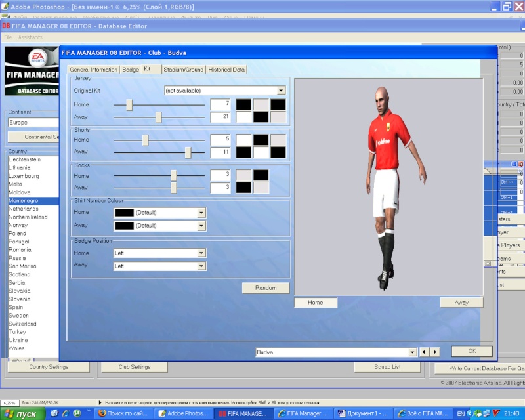Screen dimensions: 525x420
Task: Switch to Документ1 Word taskbar button
Action: click(x=363, y=413)
